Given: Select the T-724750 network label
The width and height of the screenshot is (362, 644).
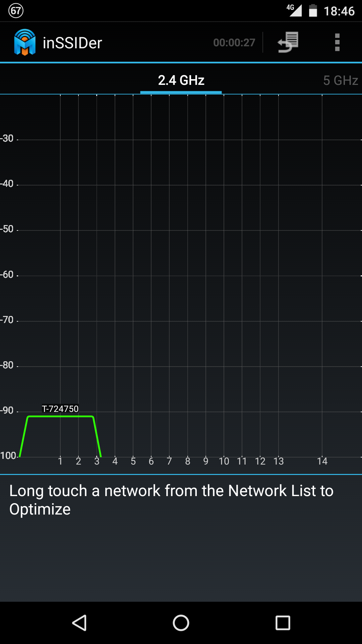Looking at the screenshot, I should [60, 409].
